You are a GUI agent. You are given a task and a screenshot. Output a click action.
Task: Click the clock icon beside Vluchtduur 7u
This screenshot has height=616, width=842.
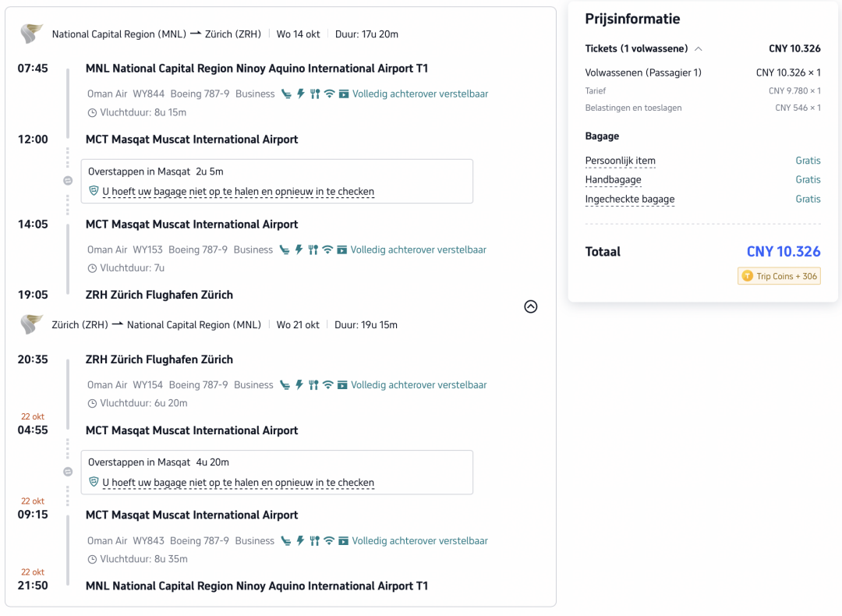pyautogui.click(x=92, y=268)
